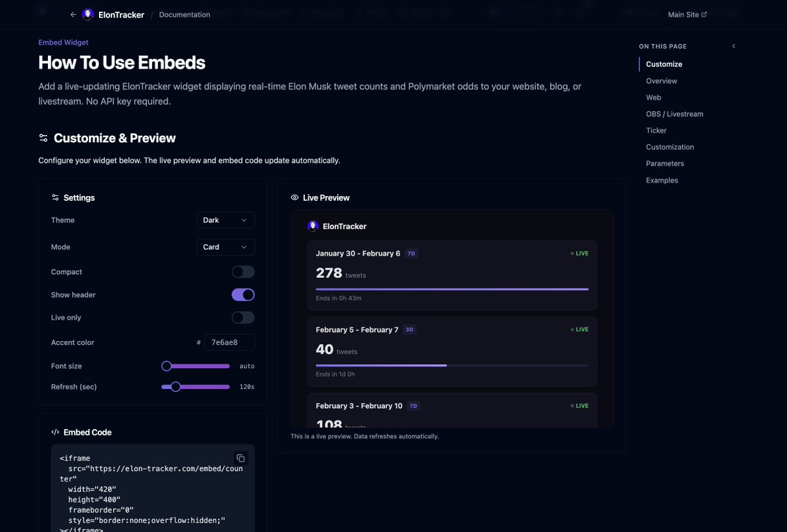Click the "40" tweets count
The width and height of the screenshot is (787, 532).
tap(325, 350)
